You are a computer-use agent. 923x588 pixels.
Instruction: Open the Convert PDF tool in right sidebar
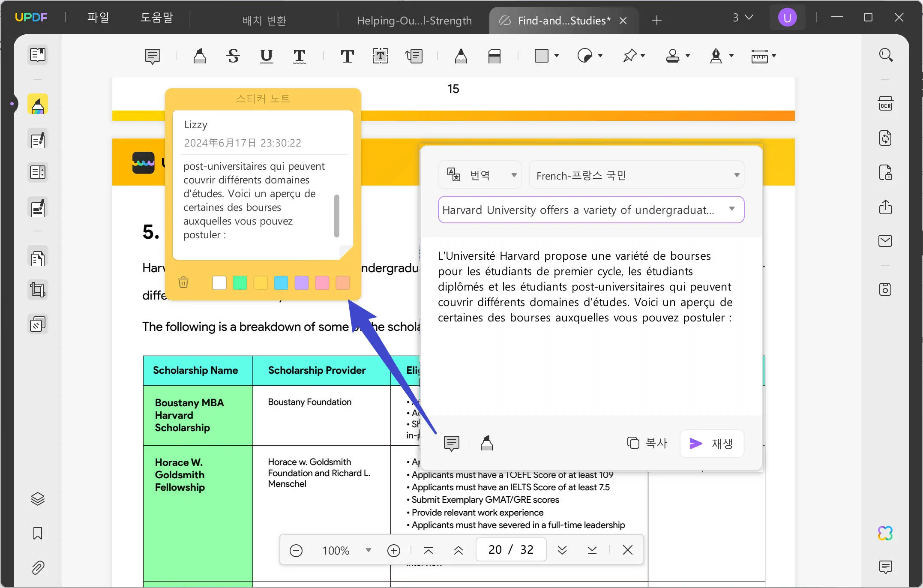pyautogui.click(x=886, y=138)
